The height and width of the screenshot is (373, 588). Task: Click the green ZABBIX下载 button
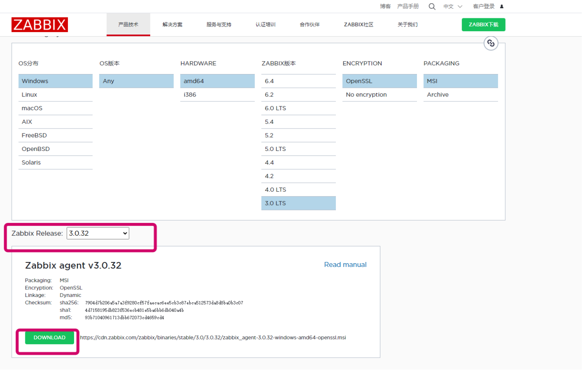[483, 25]
